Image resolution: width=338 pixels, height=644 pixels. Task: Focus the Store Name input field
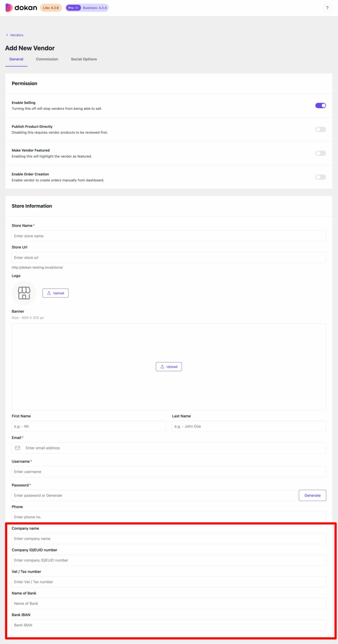tap(169, 236)
